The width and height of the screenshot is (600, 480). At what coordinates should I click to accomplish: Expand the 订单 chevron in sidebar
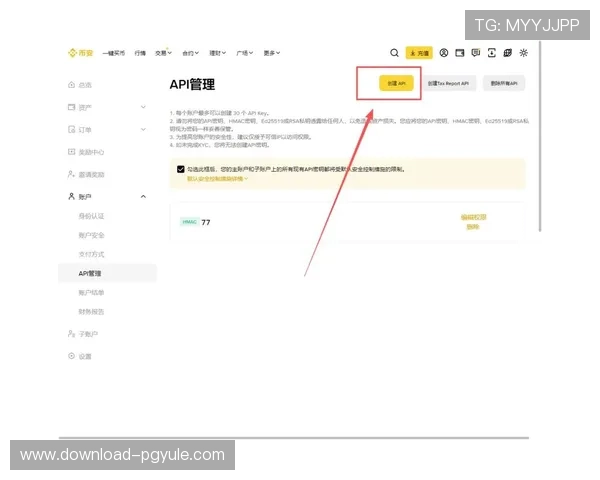point(143,129)
